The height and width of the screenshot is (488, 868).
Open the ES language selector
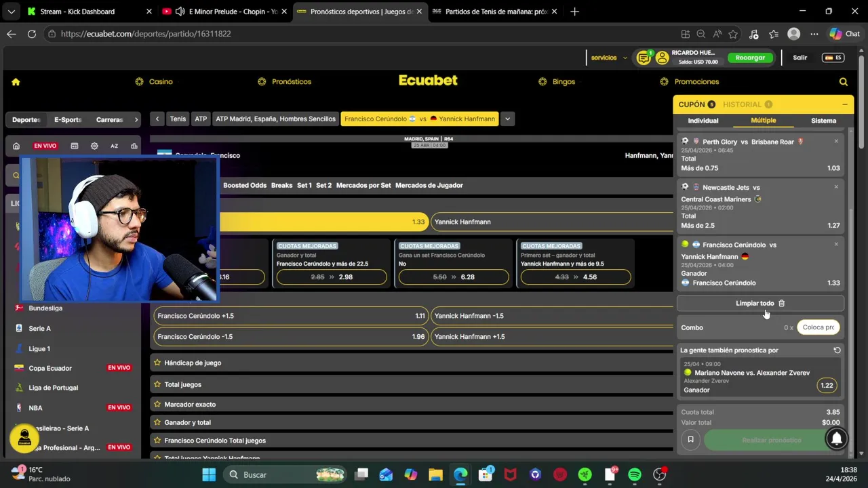click(833, 58)
